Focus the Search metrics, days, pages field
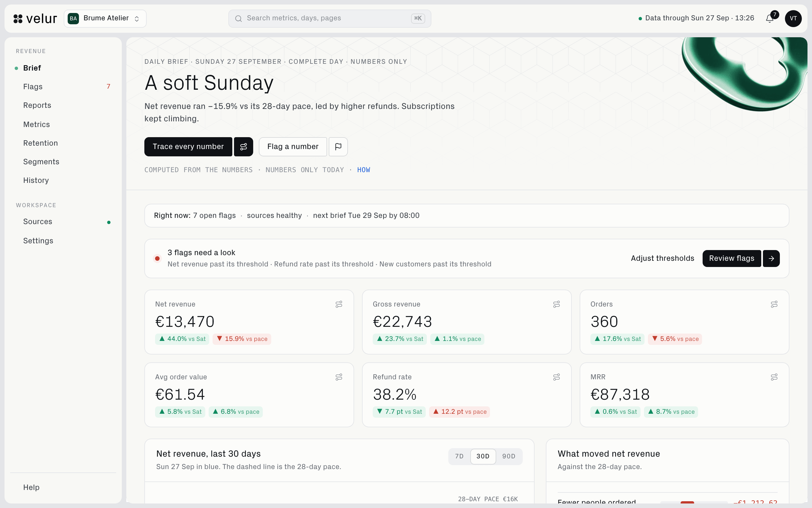Image resolution: width=812 pixels, height=508 pixels. pos(330,18)
